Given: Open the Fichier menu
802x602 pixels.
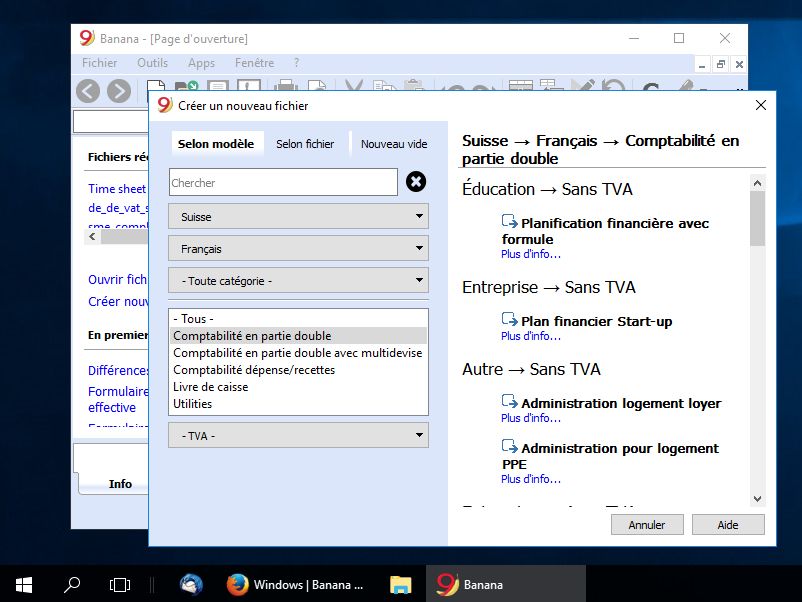Looking at the screenshot, I should 99,63.
